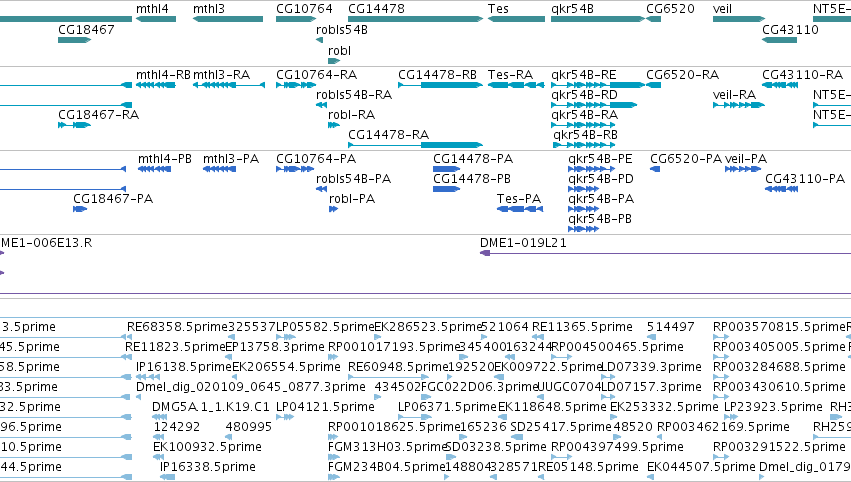The width and height of the screenshot is (851, 482).
Task: Click the mthl4-PB protein label
Action: coord(165,159)
